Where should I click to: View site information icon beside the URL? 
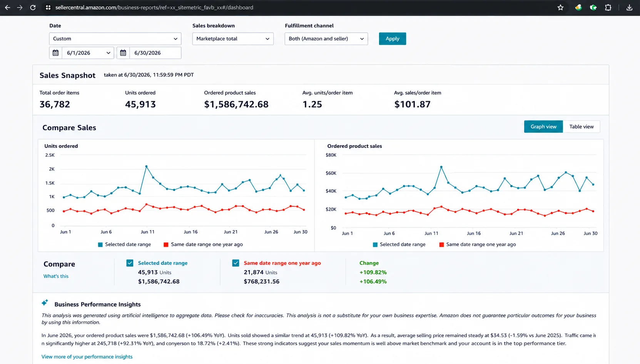pos(48,7)
